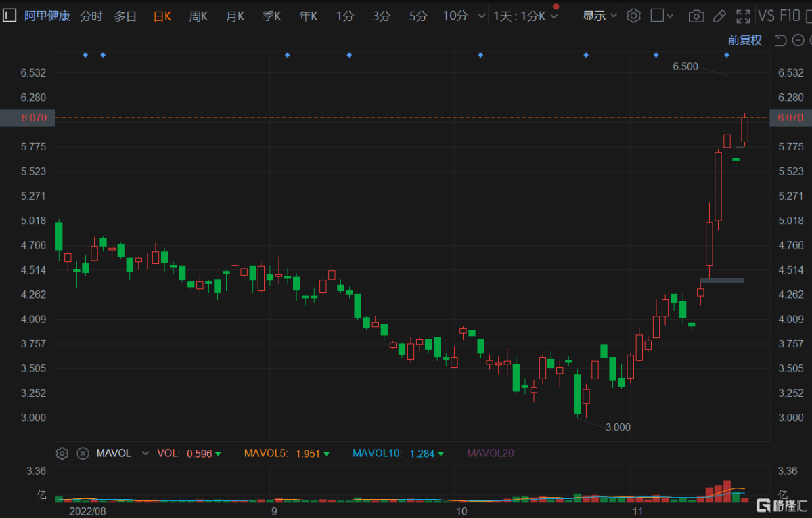Toggle the greyed MAVOL20 line
812x518 pixels.
coord(491,453)
